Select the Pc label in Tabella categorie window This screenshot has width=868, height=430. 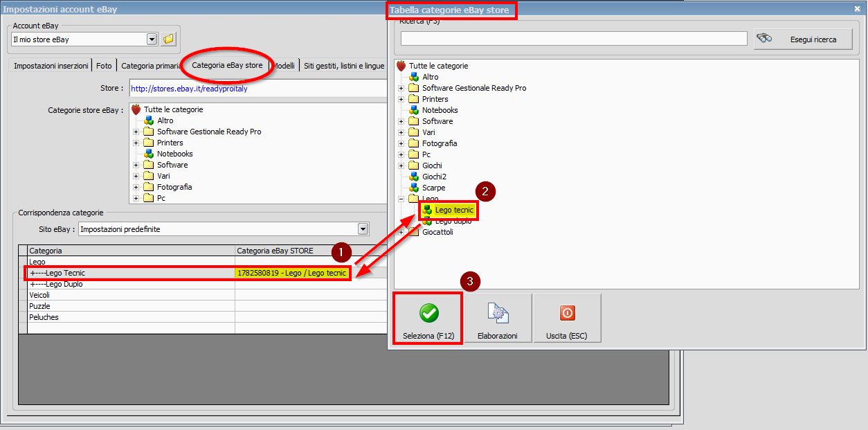[426, 154]
